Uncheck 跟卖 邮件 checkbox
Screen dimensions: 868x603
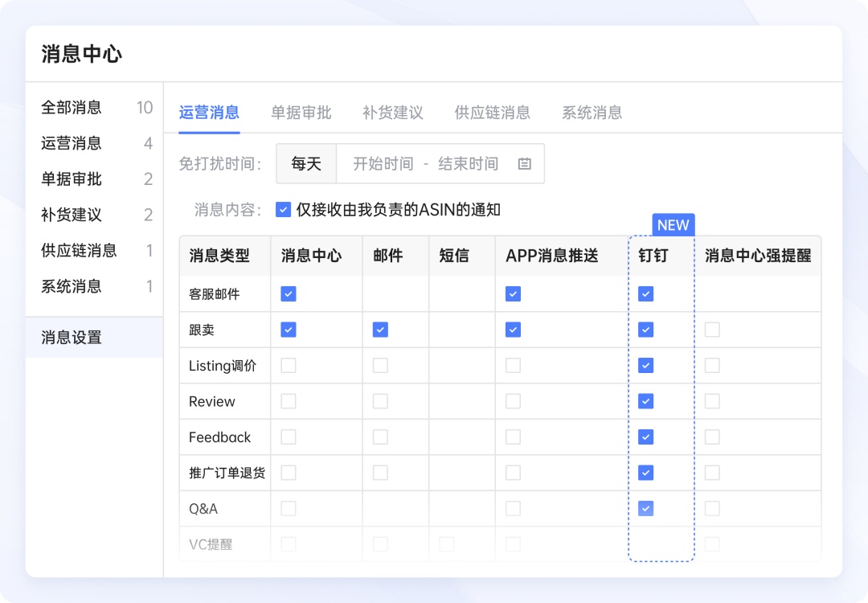(x=380, y=330)
